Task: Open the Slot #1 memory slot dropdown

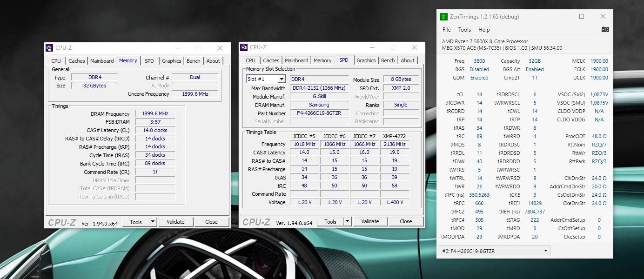Action: tap(266, 79)
